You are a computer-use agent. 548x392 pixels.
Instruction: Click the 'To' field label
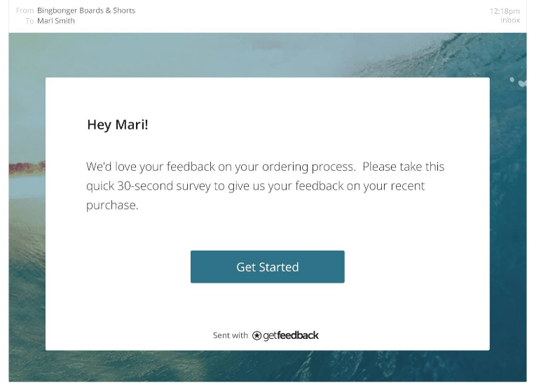pos(29,21)
